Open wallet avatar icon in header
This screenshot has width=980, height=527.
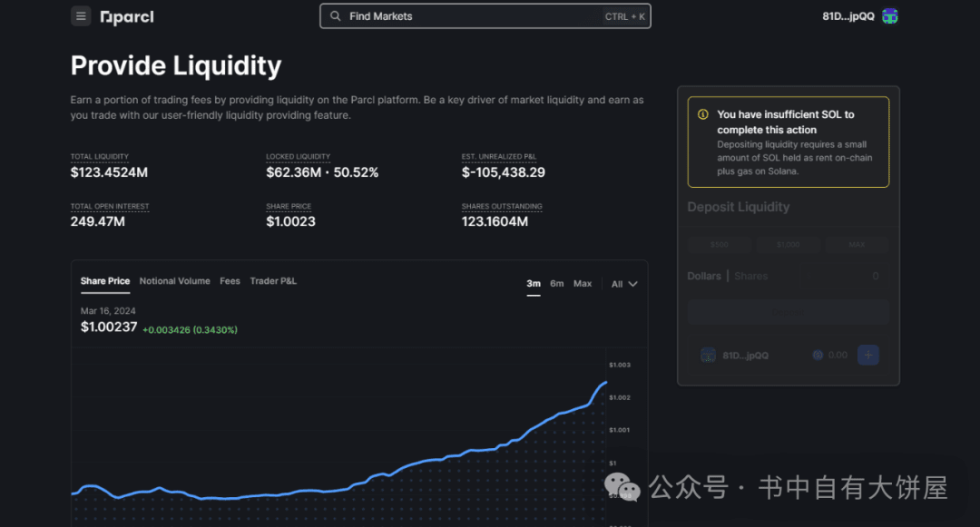pyautogui.click(x=890, y=16)
